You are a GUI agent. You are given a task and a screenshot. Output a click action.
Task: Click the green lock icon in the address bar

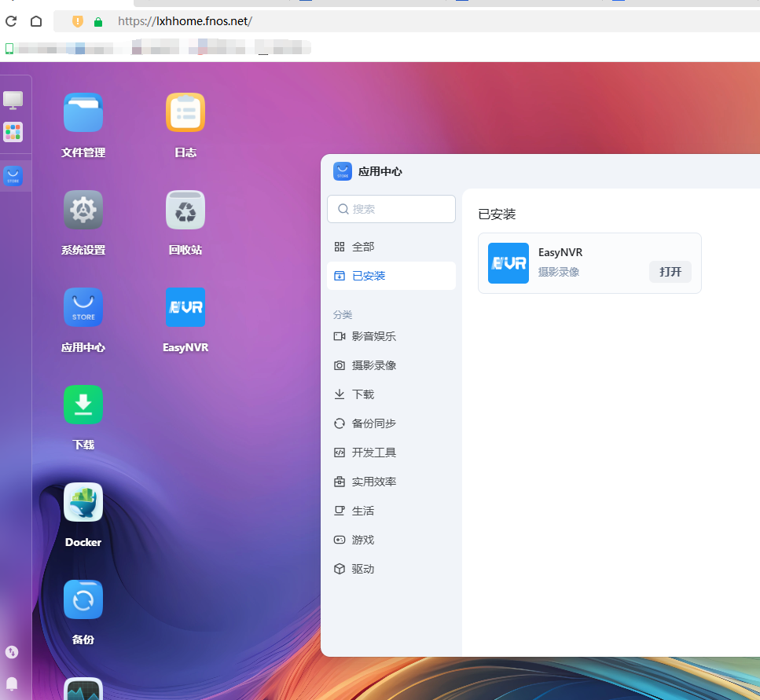click(x=98, y=22)
